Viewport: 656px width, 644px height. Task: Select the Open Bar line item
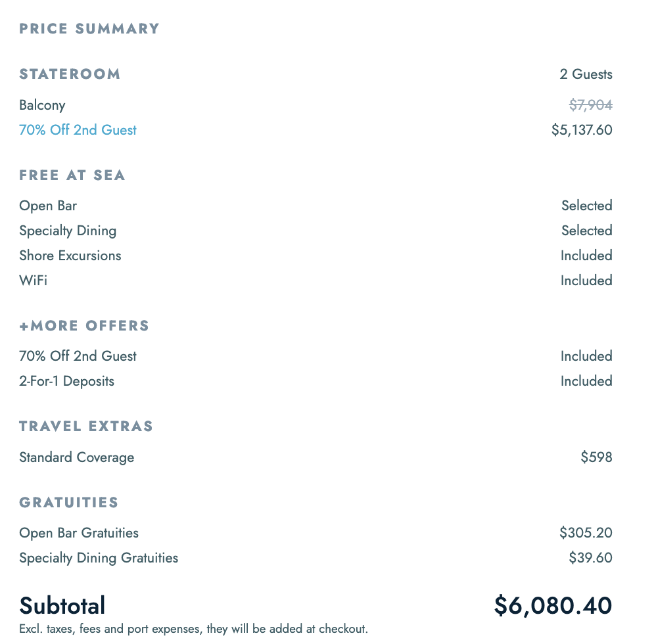pos(48,206)
